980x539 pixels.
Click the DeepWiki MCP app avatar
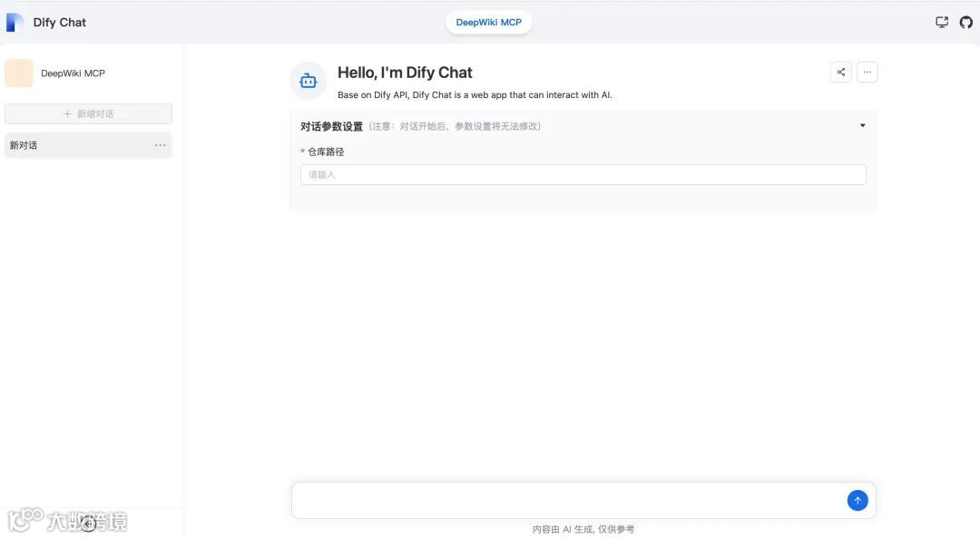19,73
